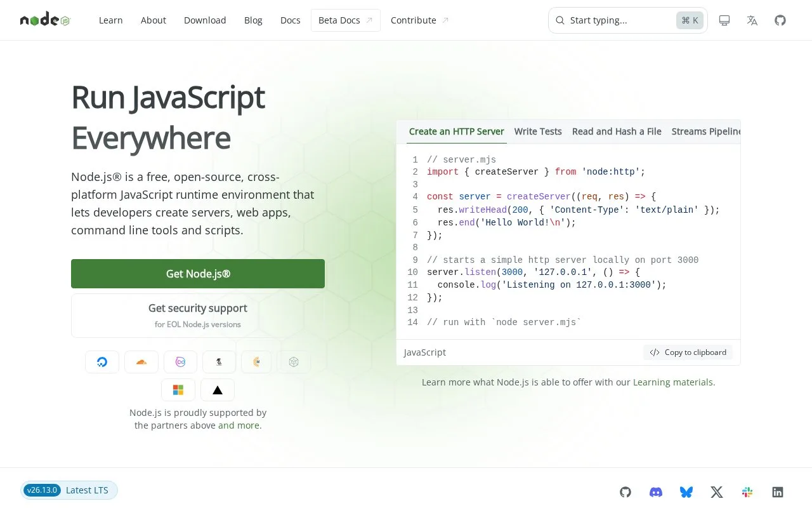Screen dimensions: 812x508
Task: Open Docs in the navigation bar
Action: coord(291,20)
